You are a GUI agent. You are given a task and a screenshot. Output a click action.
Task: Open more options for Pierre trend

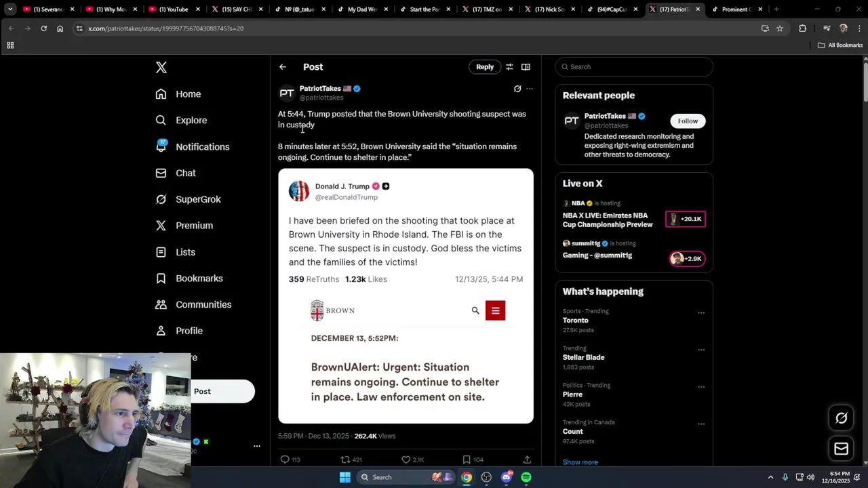[701, 387]
